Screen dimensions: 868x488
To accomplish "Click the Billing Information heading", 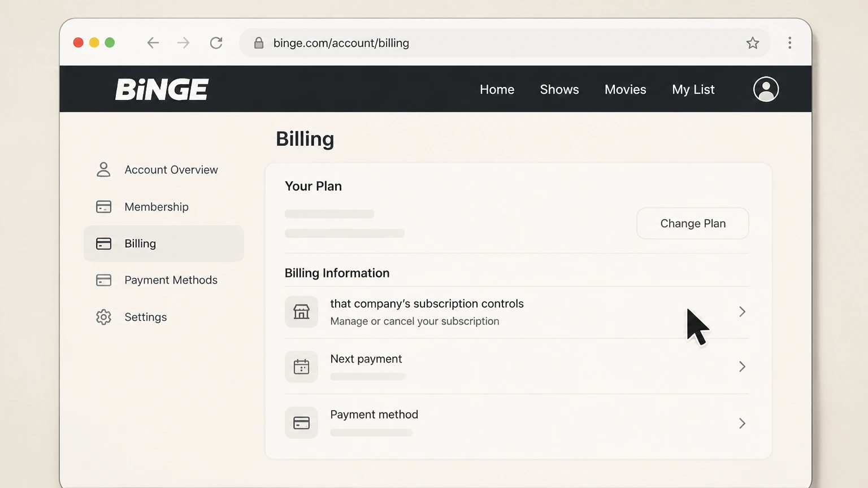I will 337,273.
